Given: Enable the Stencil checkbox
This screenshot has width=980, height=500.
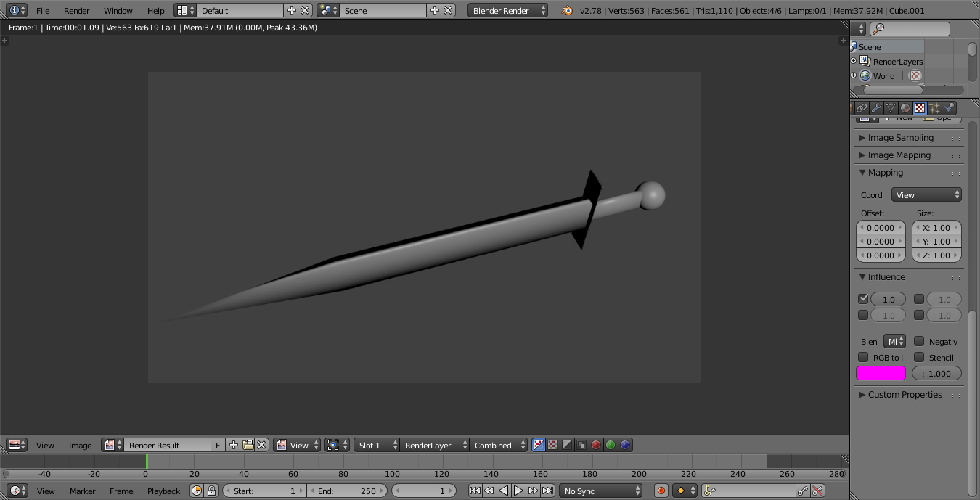Looking at the screenshot, I should tap(919, 357).
